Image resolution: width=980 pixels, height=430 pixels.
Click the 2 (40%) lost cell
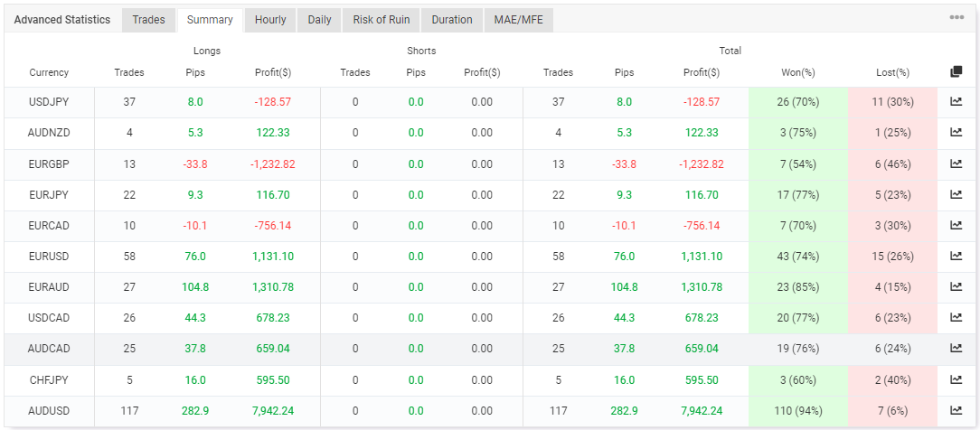pos(892,380)
